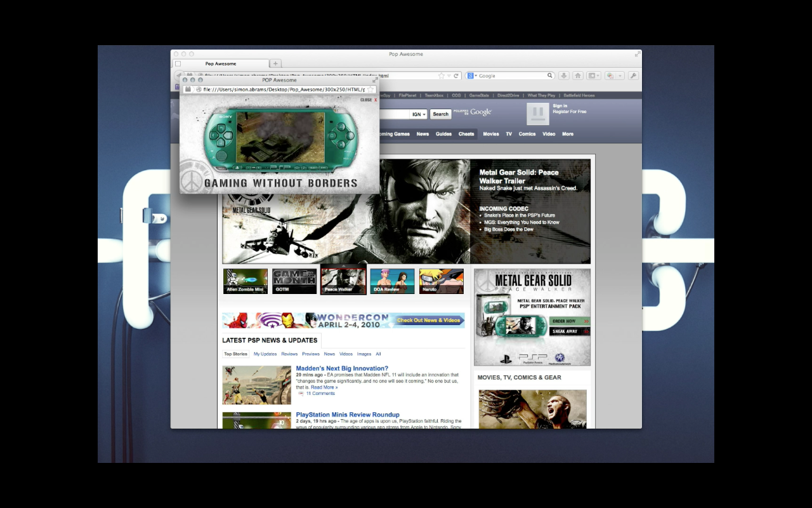Image resolution: width=812 pixels, height=508 pixels.
Task: Open the More navigation menu
Action: (568, 134)
